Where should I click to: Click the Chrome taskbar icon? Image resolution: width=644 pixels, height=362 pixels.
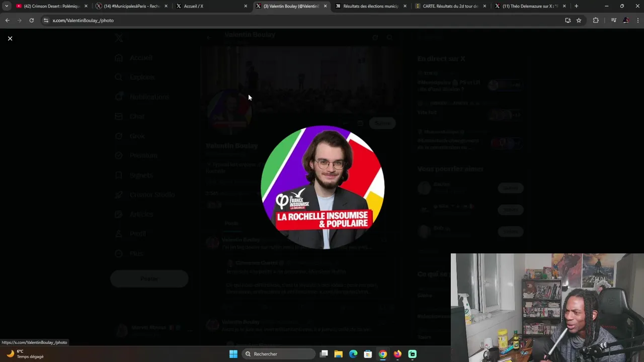click(x=383, y=354)
